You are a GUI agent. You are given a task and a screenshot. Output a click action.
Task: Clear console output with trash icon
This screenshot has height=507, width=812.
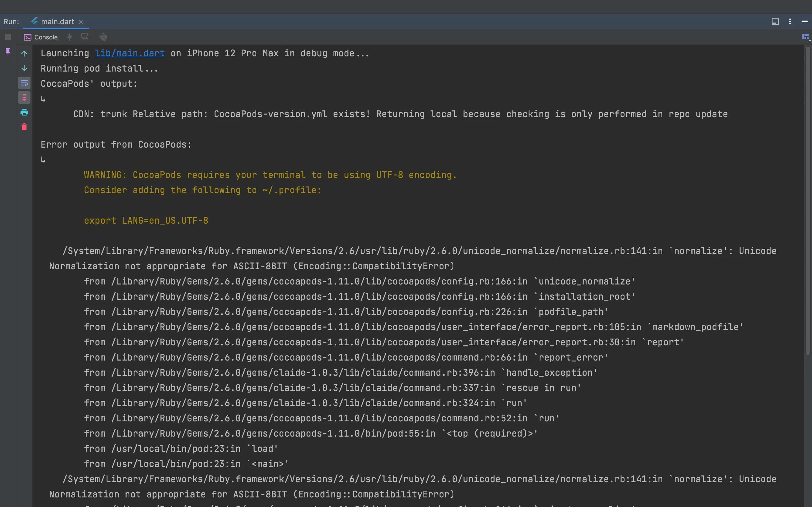(24, 127)
